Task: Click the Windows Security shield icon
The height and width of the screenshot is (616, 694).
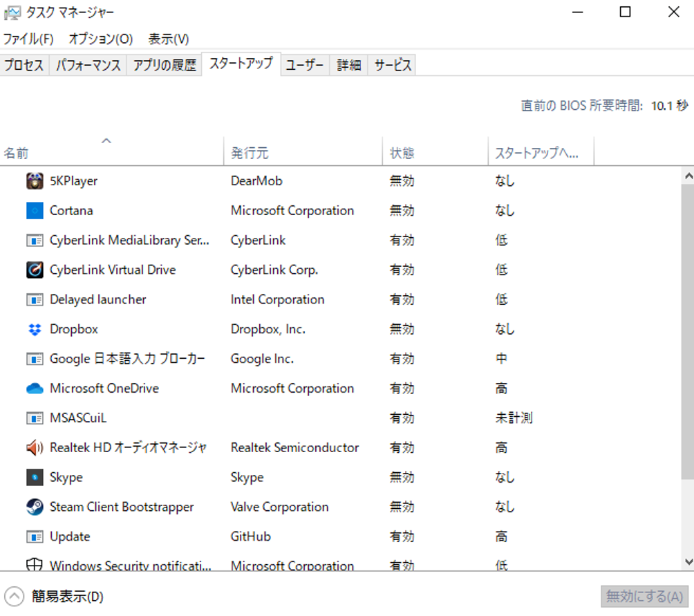Action: (x=35, y=565)
